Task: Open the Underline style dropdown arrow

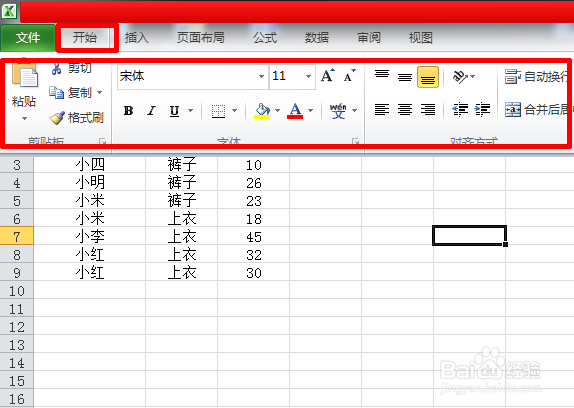Action: (190, 110)
